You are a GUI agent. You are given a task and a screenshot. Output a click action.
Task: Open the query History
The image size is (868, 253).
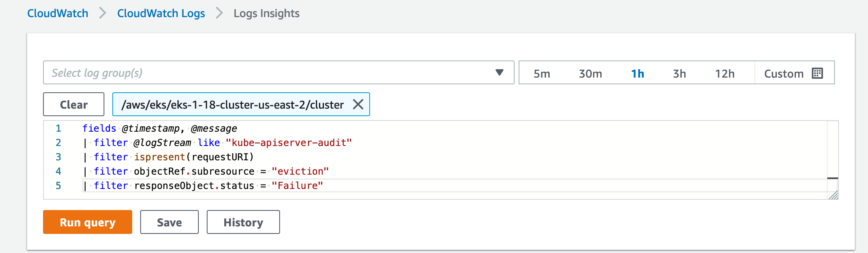click(243, 222)
